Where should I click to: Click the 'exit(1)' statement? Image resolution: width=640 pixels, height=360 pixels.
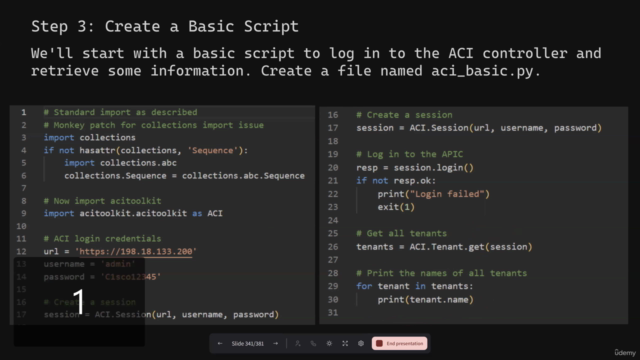(396, 207)
